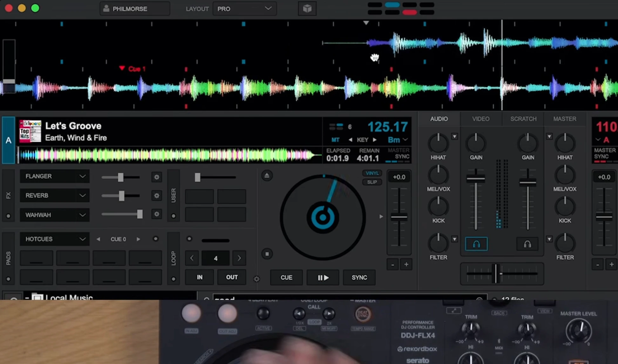Screen dimensions: 618x364
Task: Switch to the VIDEO tab
Action: click(480, 119)
